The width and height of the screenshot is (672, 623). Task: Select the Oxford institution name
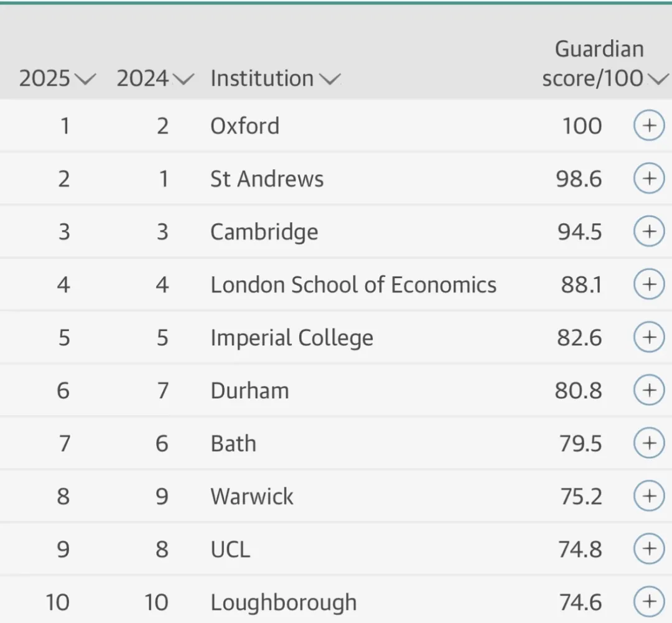coord(245,126)
